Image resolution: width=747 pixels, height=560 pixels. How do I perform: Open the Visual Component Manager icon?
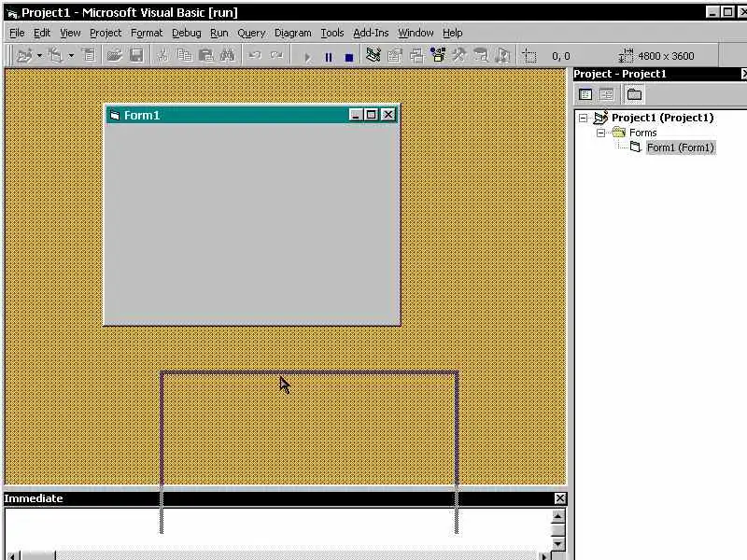tap(502, 56)
